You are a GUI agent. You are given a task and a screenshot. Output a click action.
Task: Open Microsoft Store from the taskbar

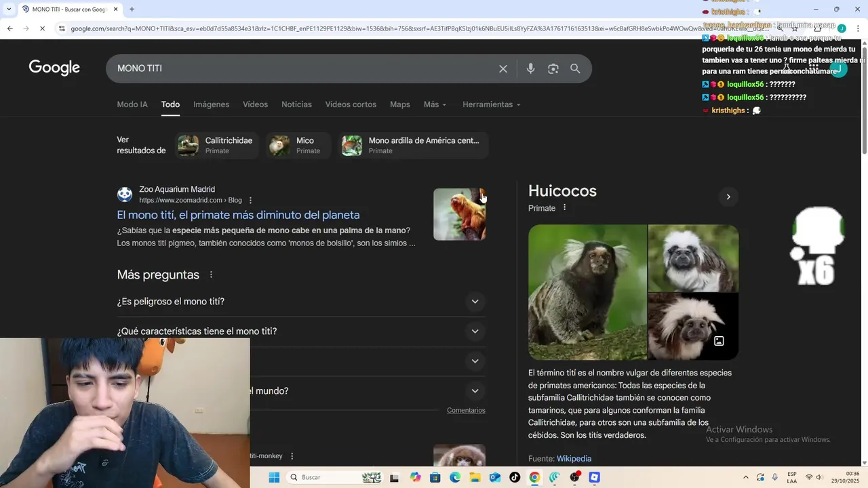435,477
